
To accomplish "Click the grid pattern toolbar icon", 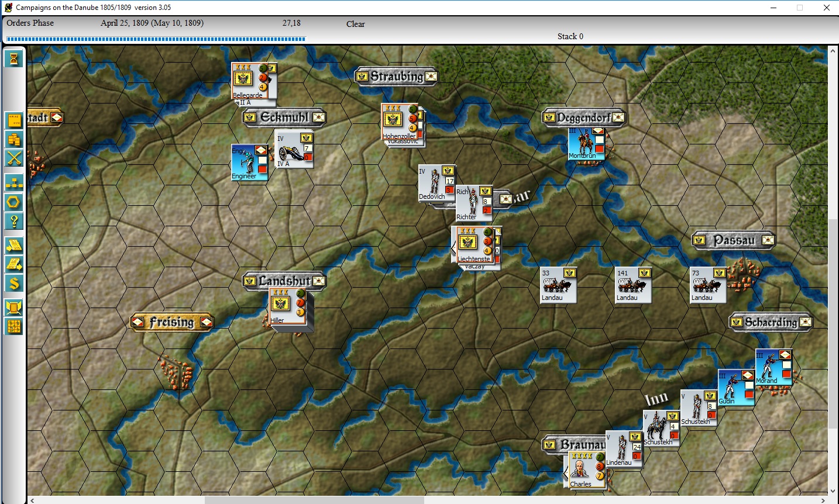I will point(14,326).
